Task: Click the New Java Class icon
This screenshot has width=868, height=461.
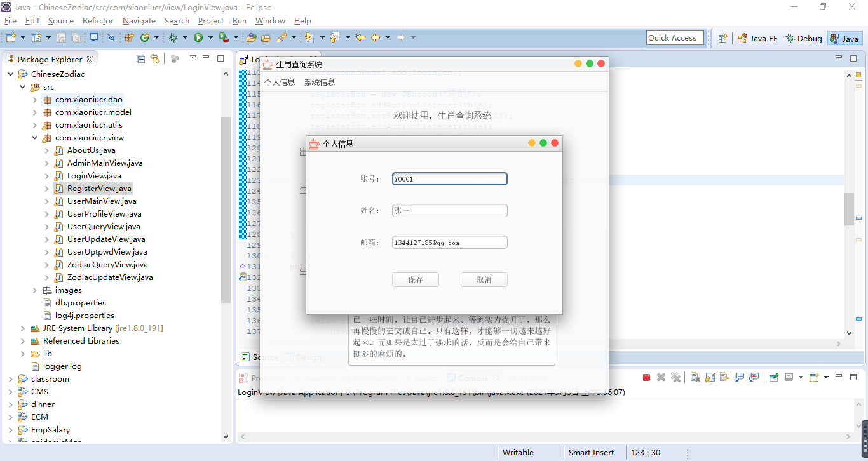Action: click(x=145, y=38)
